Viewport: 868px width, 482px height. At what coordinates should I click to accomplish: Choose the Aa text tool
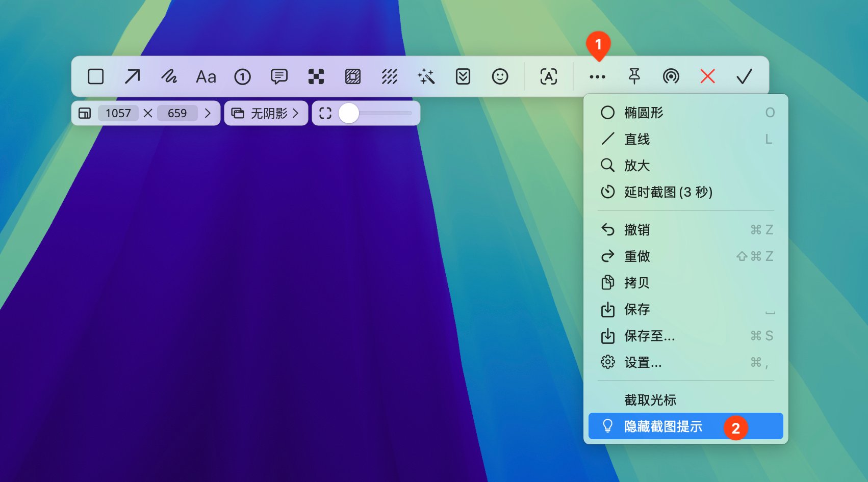coord(206,76)
